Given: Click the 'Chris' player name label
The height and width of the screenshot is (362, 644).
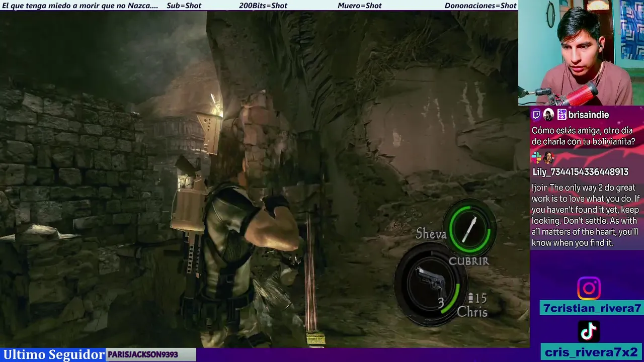Looking at the screenshot, I should pyautogui.click(x=472, y=312).
